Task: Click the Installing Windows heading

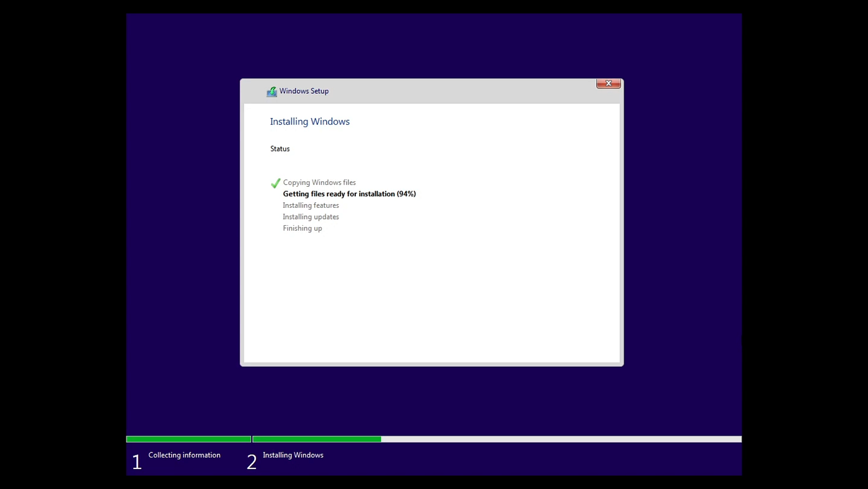Action: pos(309,121)
